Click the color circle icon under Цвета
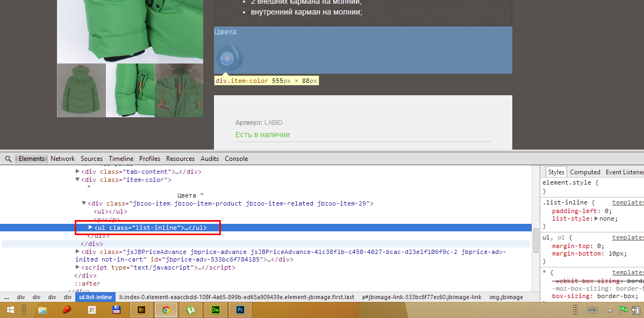This screenshot has height=318, width=644. (229, 57)
